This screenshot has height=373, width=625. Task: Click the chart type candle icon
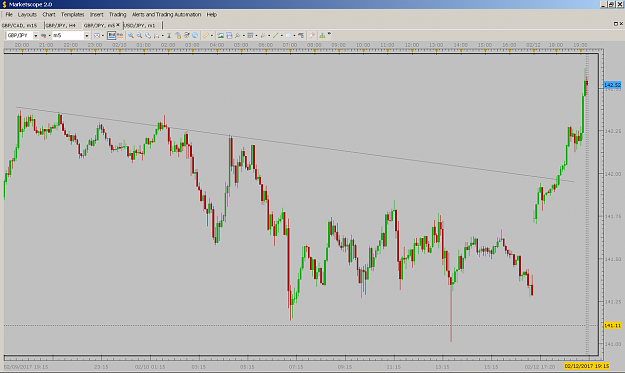point(43,35)
